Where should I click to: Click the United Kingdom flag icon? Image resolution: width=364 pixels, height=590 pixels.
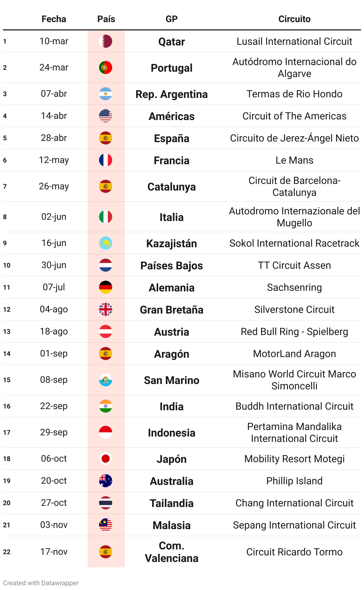pos(106,309)
